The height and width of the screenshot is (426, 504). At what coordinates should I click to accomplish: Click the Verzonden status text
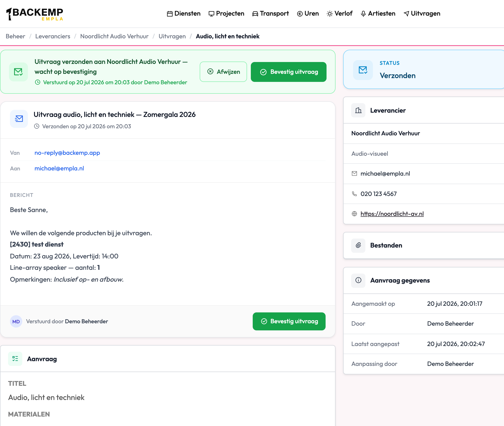pyautogui.click(x=398, y=75)
